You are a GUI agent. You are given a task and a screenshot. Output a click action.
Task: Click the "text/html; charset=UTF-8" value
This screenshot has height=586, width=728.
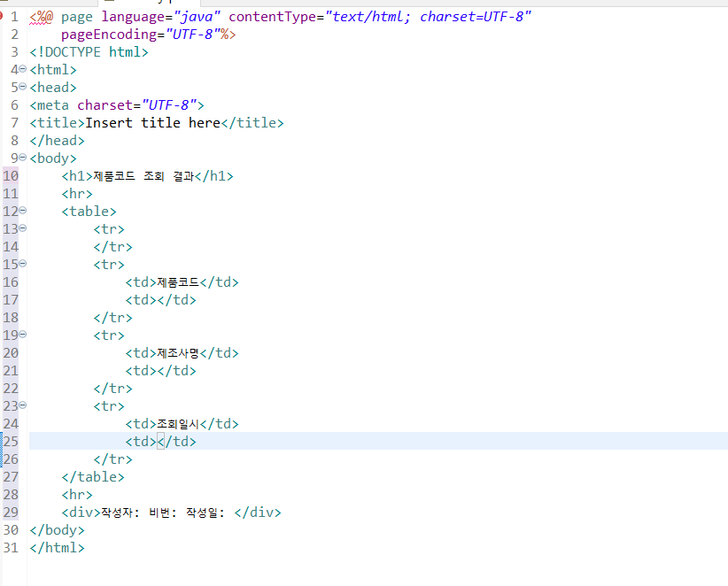(428, 17)
